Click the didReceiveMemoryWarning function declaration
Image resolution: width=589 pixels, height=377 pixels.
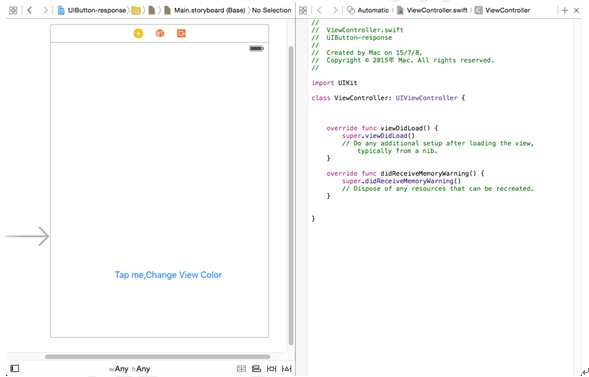point(405,173)
